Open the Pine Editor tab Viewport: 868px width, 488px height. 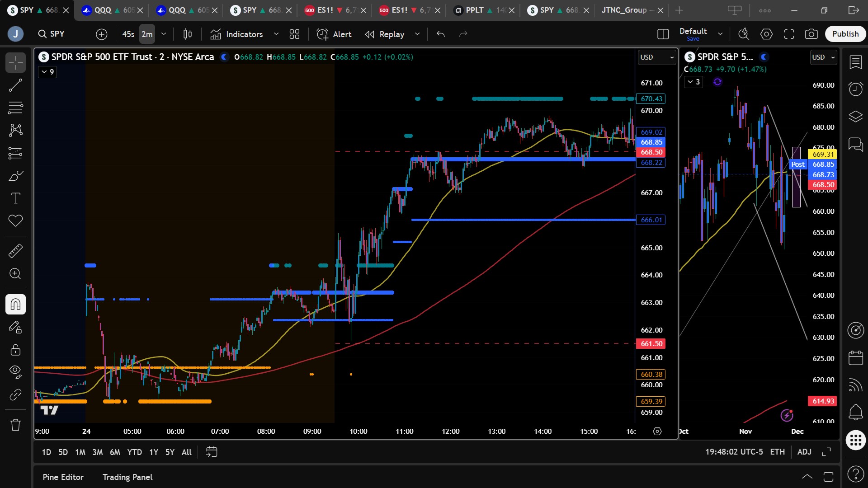[63, 477]
